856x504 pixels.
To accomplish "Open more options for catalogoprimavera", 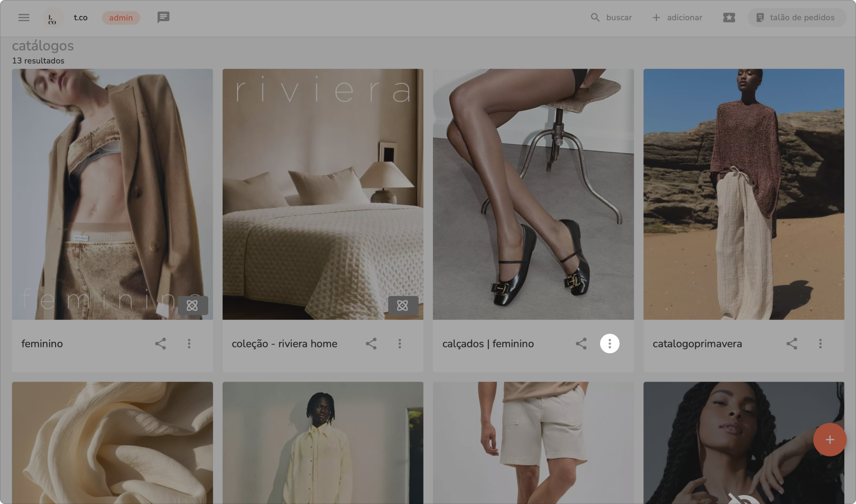I will click(820, 344).
